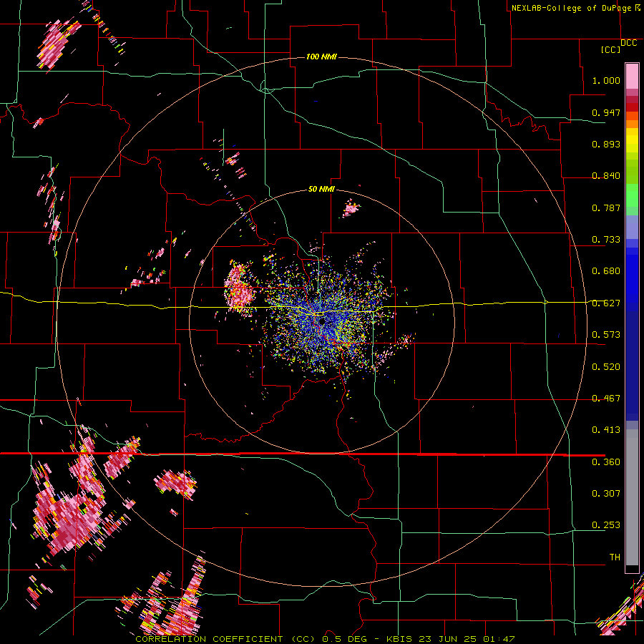Click the TH label at legend bottom
644x644 pixels.
point(615,557)
